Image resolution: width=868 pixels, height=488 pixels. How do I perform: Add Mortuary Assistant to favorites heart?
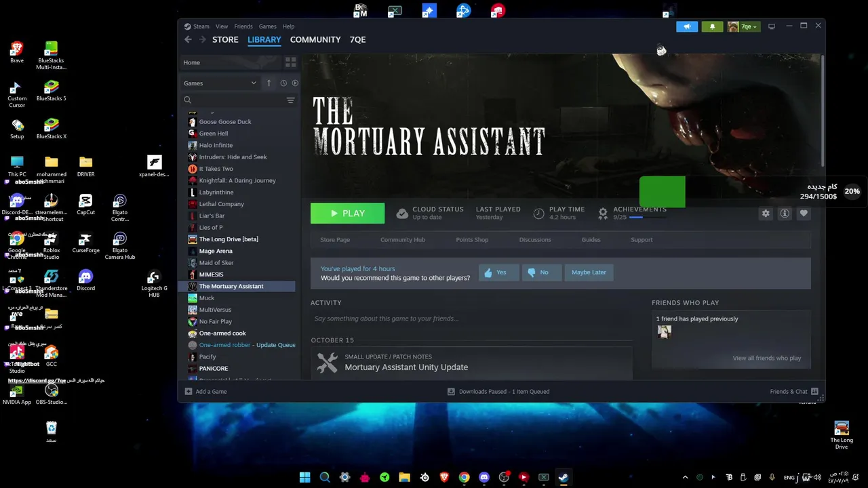804,213
